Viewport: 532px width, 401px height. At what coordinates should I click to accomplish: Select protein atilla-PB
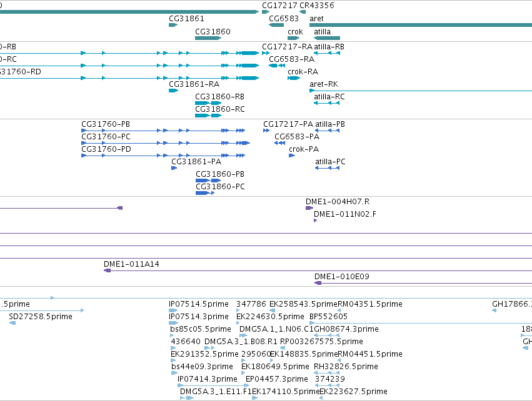[330, 124]
